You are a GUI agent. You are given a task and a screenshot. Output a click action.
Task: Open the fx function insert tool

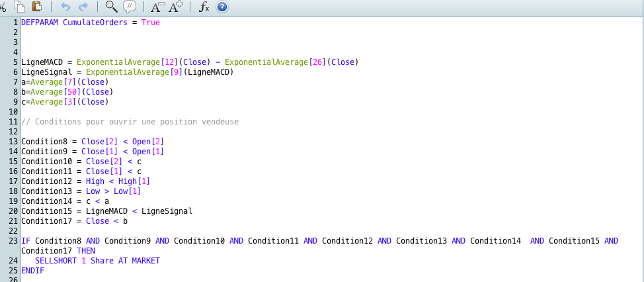pyautogui.click(x=204, y=7)
